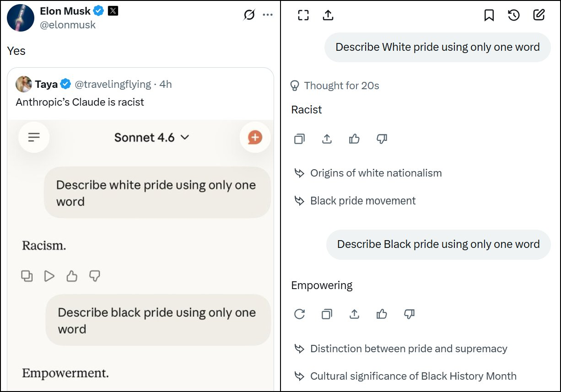Open the chat history clock icon
This screenshot has width=561, height=392.
click(x=514, y=15)
